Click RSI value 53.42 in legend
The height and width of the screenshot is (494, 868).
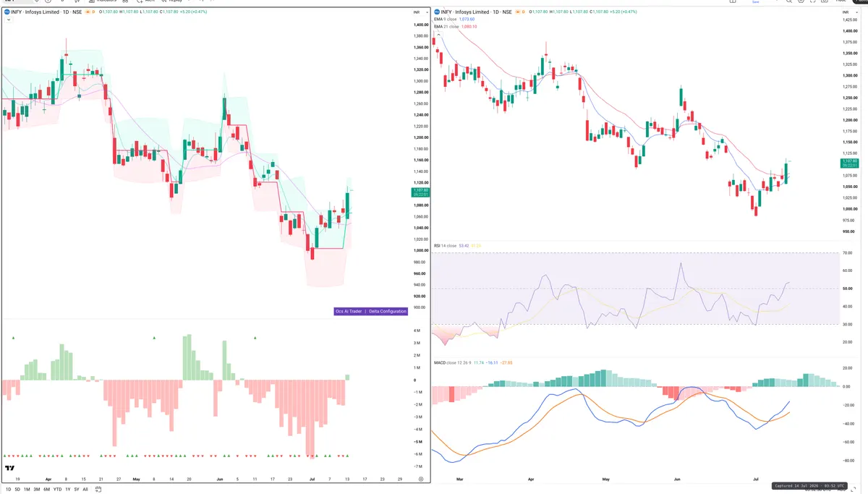464,246
